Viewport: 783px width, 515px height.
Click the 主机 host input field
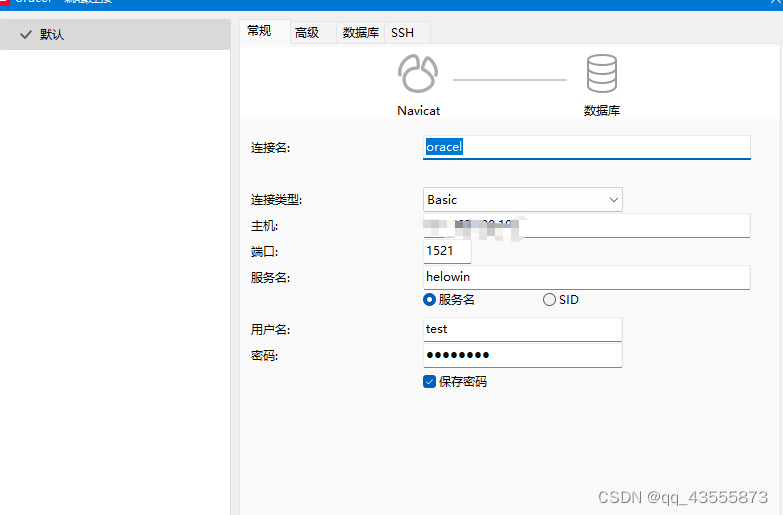[587, 226]
